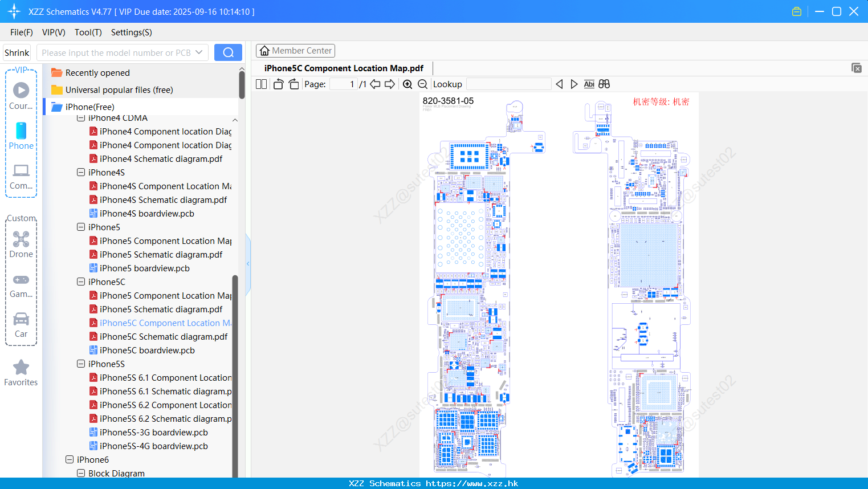The width and height of the screenshot is (868, 489).
Task: Open iPhone5C boardview.pcb file
Action: point(147,351)
